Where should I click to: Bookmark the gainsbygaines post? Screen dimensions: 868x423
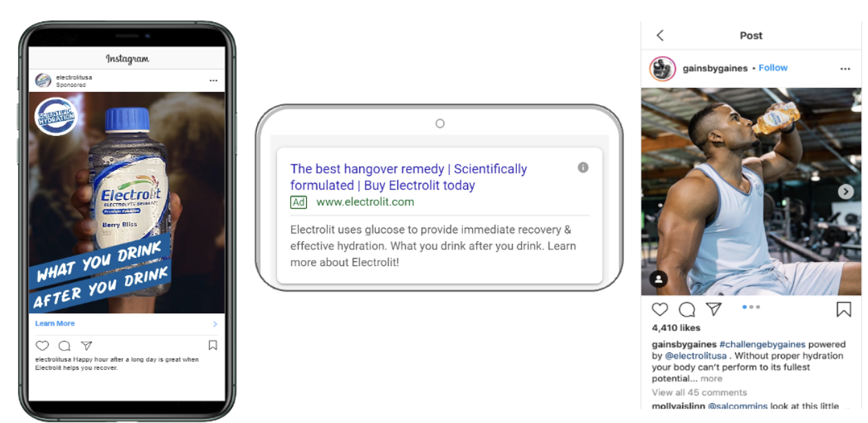pyautogui.click(x=843, y=309)
